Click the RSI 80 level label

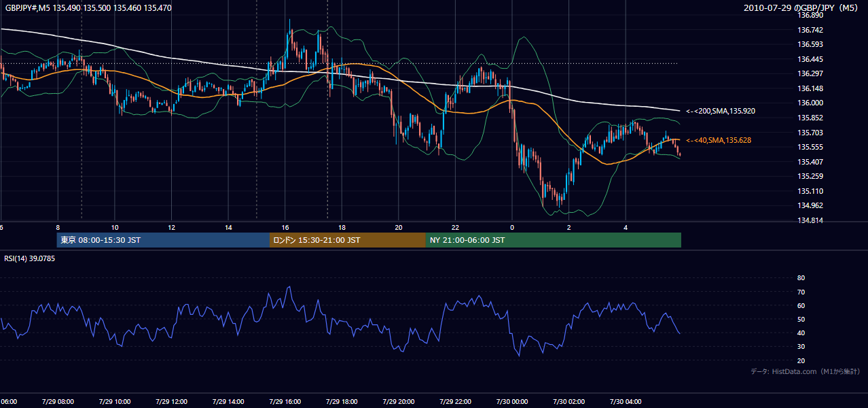point(801,278)
